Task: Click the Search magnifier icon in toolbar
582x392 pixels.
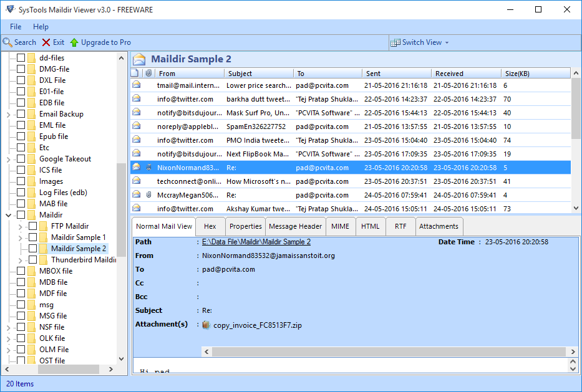Action: click(x=7, y=42)
